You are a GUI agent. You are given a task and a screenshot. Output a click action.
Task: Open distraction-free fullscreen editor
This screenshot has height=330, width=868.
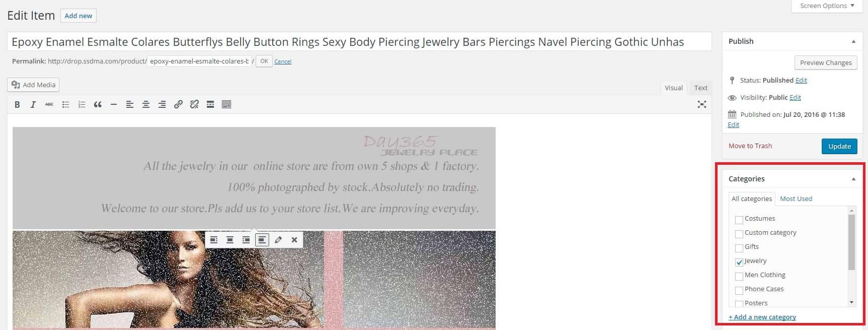[x=702, y=104]
